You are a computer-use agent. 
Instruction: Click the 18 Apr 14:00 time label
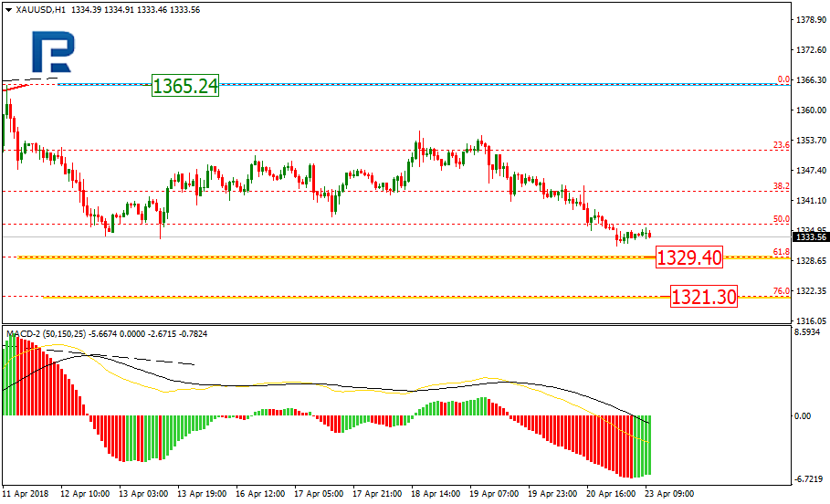pyautogui.click(x=436, y=494)
